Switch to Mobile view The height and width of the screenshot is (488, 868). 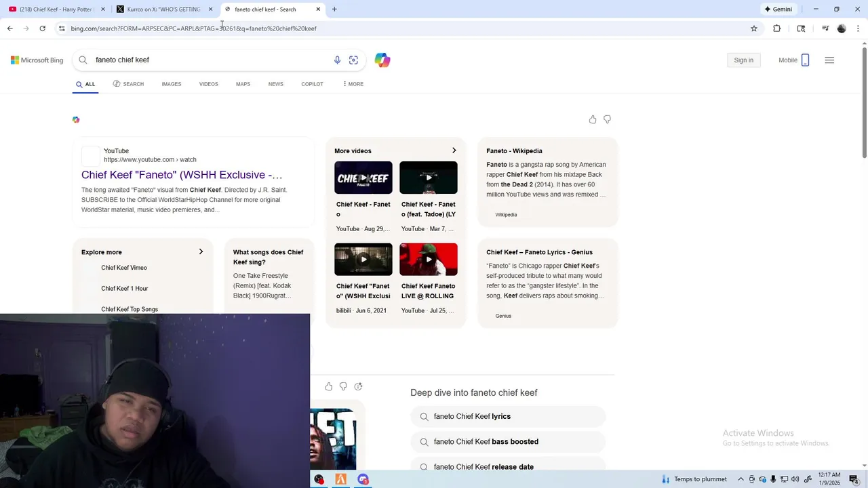pyautogui.click(x=793, y=60)
